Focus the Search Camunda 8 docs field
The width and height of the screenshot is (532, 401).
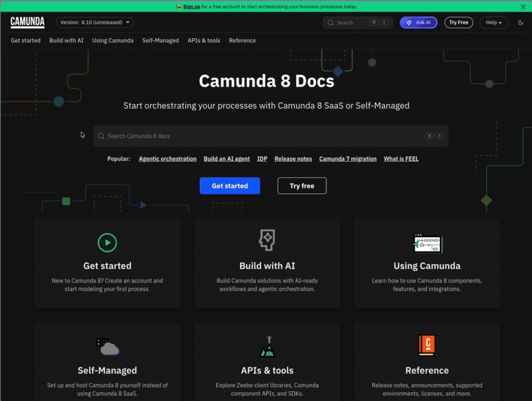tap(271, 136)
